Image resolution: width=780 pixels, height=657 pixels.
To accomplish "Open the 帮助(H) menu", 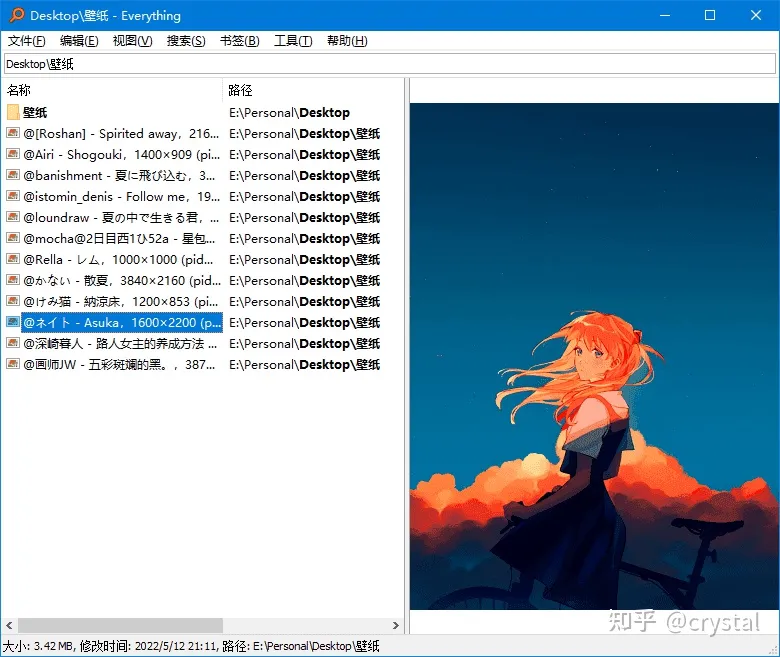I will (347, 41).
